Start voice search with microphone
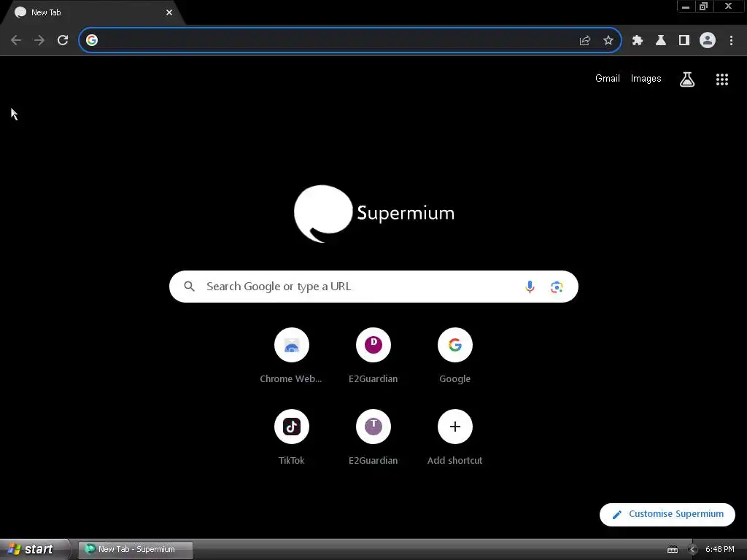Screen dimensions: 747x560 (x=530, y=287)
